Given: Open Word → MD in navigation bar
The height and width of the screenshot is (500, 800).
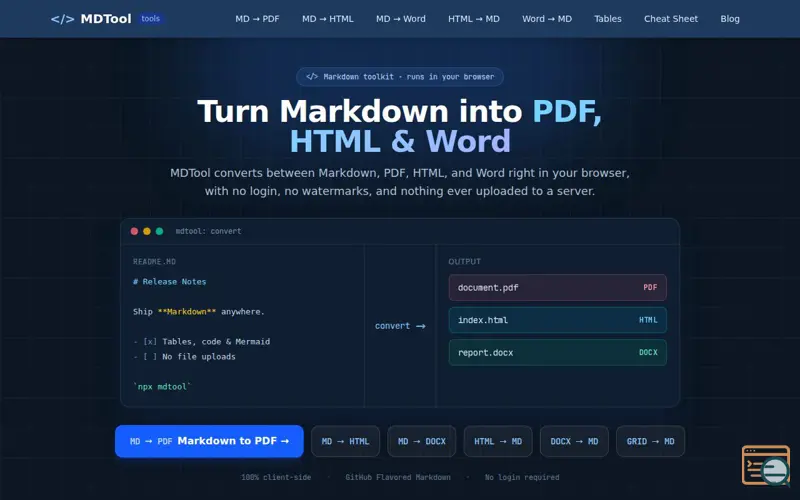Looking at the screenshot, I should coord(546,19).
